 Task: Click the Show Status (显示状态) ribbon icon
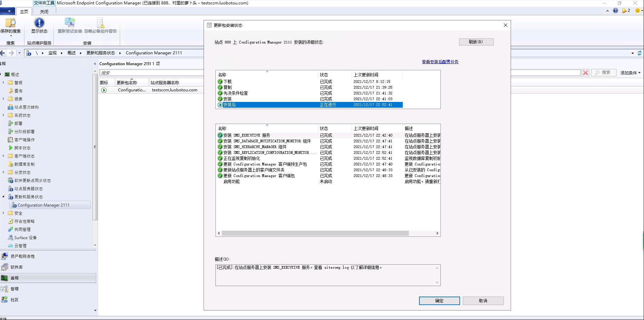39,23
